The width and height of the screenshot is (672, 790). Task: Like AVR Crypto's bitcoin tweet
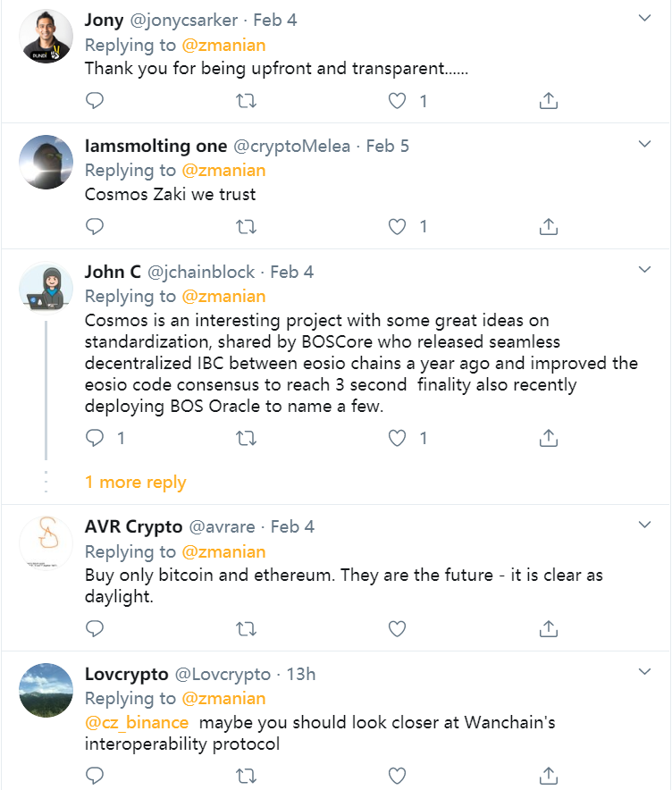[398, 628]
